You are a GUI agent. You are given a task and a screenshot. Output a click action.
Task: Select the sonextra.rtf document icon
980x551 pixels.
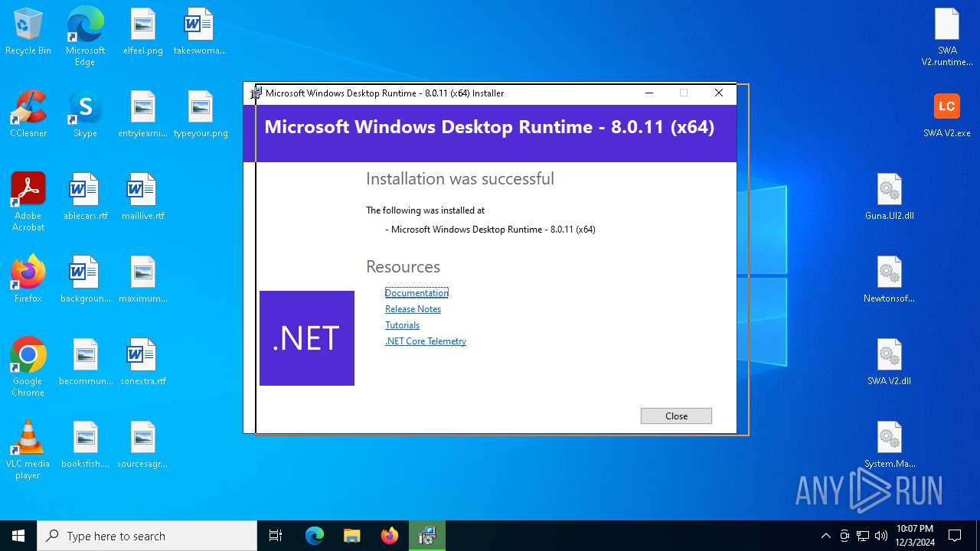143,363
